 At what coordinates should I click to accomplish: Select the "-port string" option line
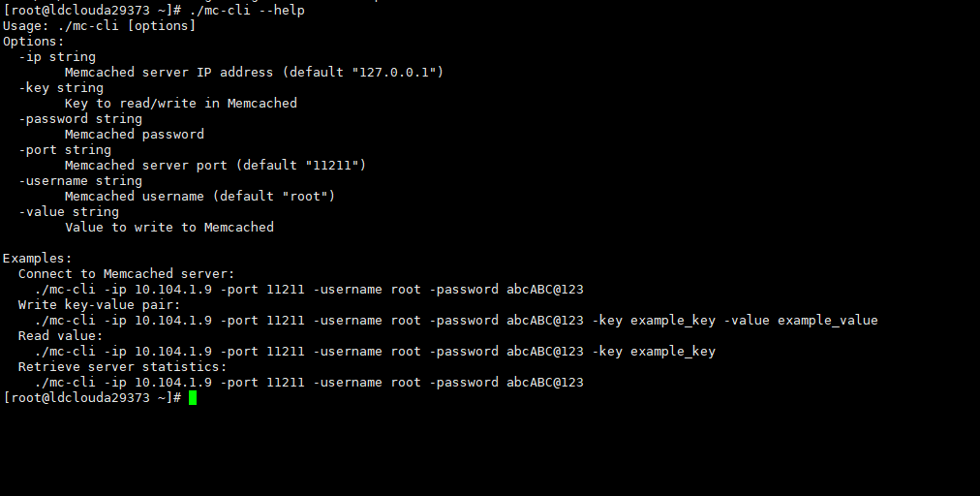pyautogui.click(x=65, y=149)
